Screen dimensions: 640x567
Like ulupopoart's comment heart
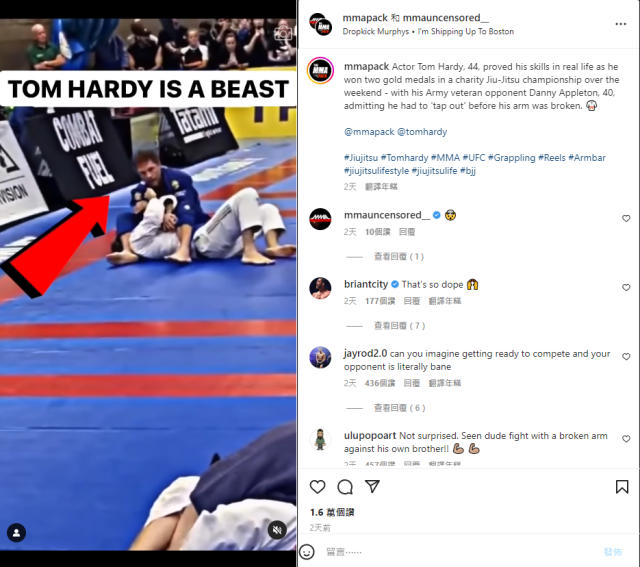(x=626, y=438)
